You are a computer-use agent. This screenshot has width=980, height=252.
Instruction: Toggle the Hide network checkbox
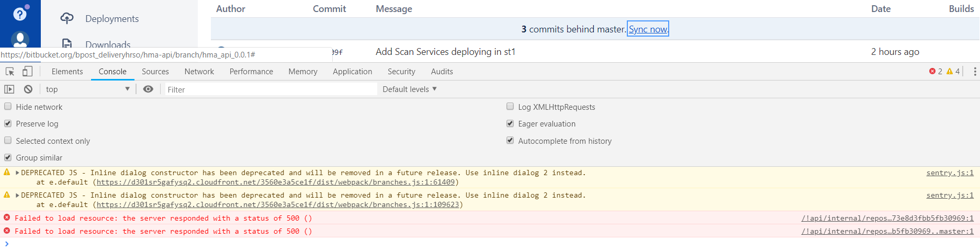[x=8, y=106]
